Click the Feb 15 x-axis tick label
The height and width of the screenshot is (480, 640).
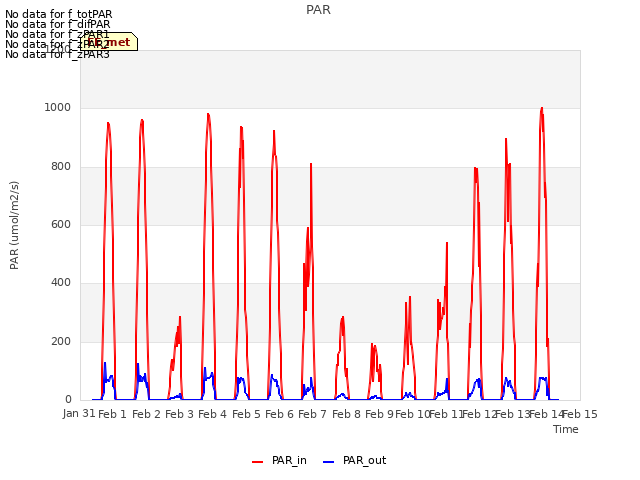[580, 414]
